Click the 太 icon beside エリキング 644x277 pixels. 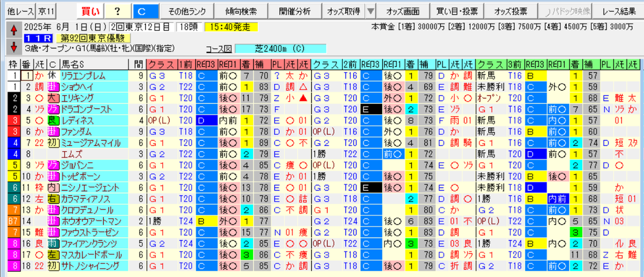(x=53, y=98)
